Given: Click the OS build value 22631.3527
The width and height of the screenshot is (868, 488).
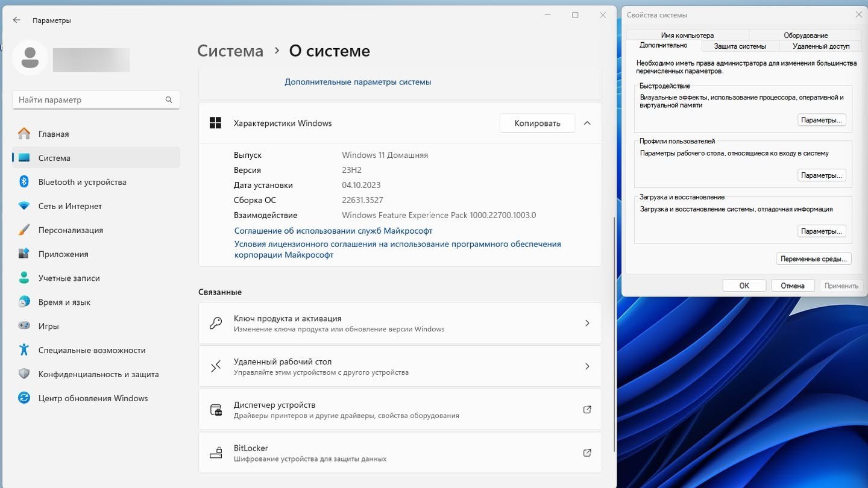Looking at the screenshot, I should click(x=362, y=200).
